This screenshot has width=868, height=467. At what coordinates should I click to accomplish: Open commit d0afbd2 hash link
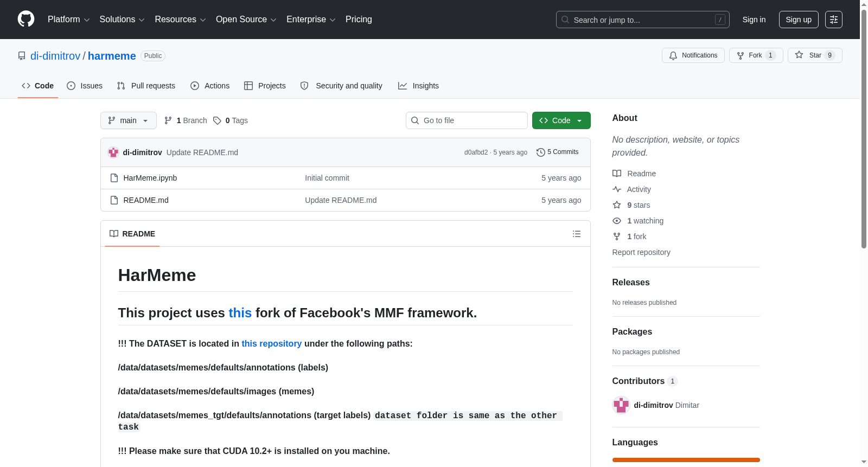[x=476, y=152]
